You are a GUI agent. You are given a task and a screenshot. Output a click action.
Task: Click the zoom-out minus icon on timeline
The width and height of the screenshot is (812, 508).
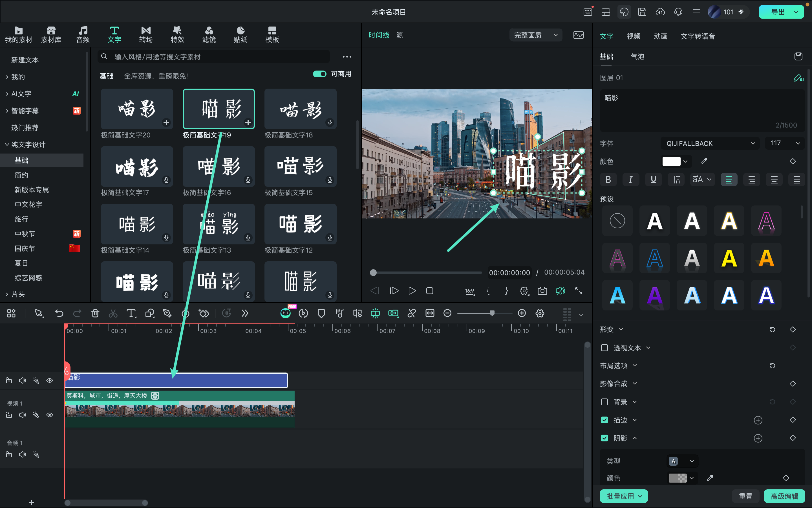coord(447,313)
